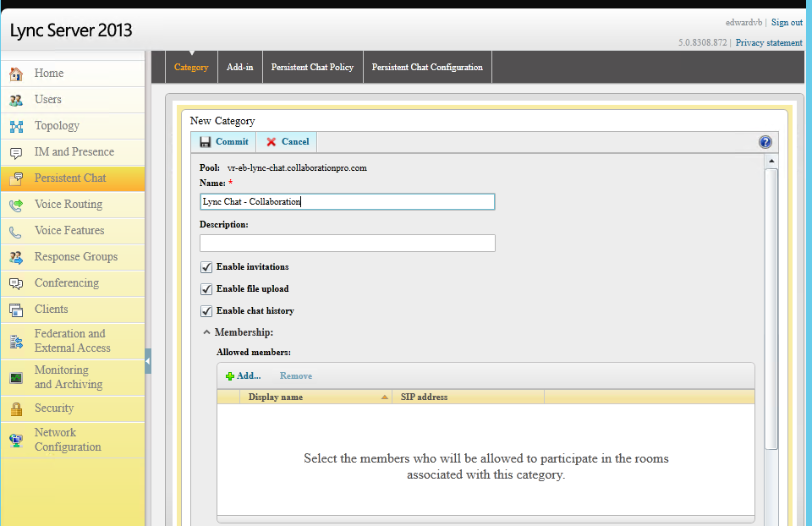Image resolution: width=812 pixels, height=526 pixels.
Task: Open Security section
Action: point(73,408)
